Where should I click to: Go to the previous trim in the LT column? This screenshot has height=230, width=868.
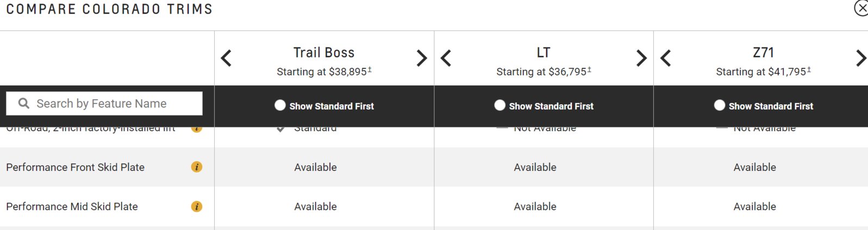pyautogui.click(x=446, y=58)
